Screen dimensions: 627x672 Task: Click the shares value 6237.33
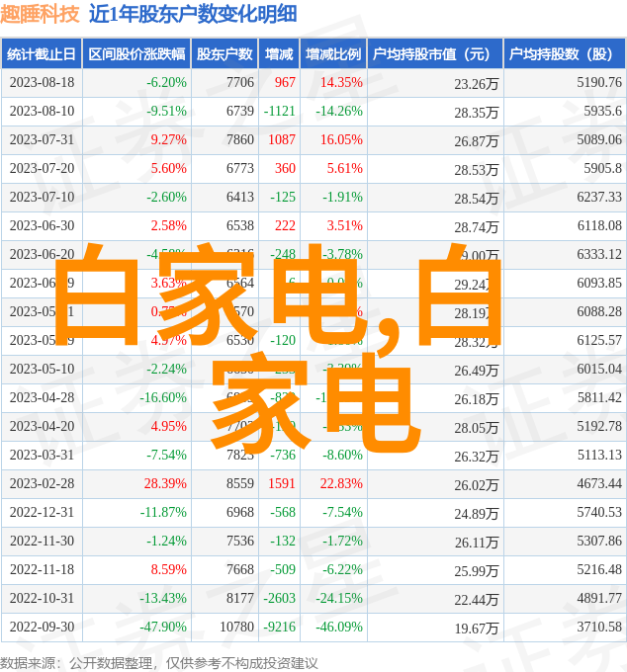(599, 197)
